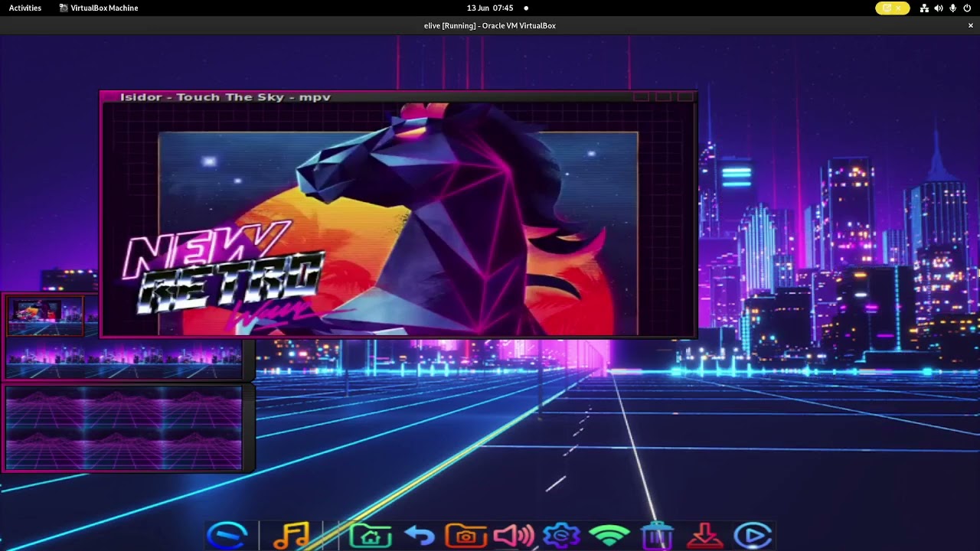The height and width of the screenshot is (551, 980).
Task: Click the yellow screen sharing indicator
Action: pyautogui.click(x=893, y=8)
